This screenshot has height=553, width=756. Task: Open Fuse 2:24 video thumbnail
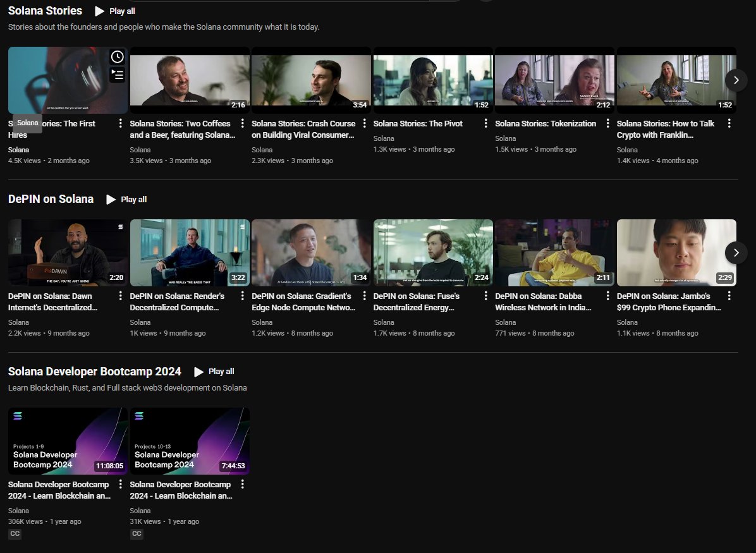point(434,253)
